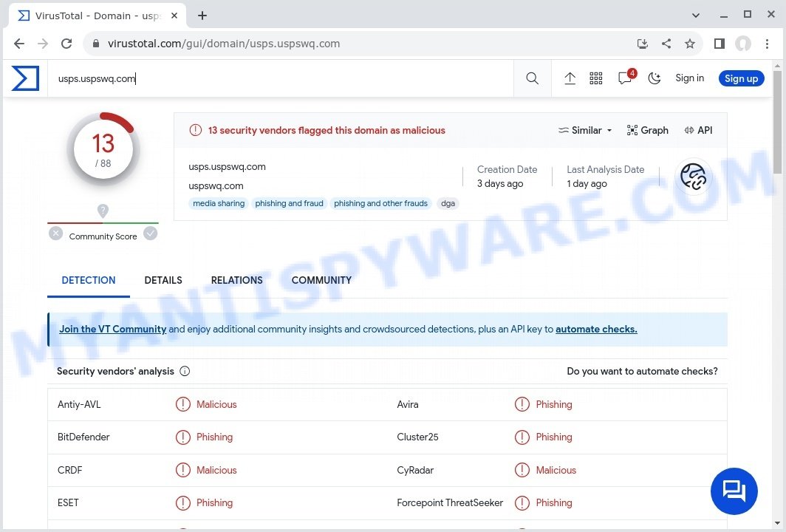Viewport: 786px width, 532px height.
Task: Click the browser back arrow
Action: [x=19, y=44]
